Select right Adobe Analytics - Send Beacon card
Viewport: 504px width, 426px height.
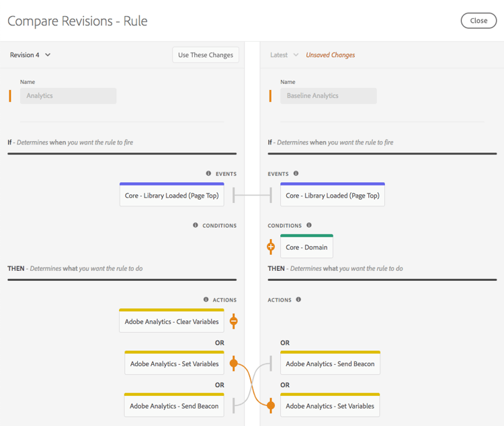(330, 363)
